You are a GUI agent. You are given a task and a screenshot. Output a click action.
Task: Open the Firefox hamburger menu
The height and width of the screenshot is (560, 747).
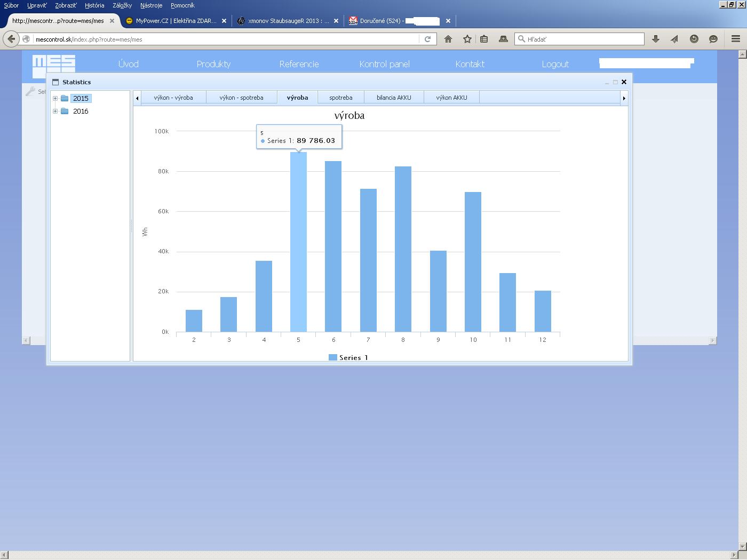click(x=735, y=39)
